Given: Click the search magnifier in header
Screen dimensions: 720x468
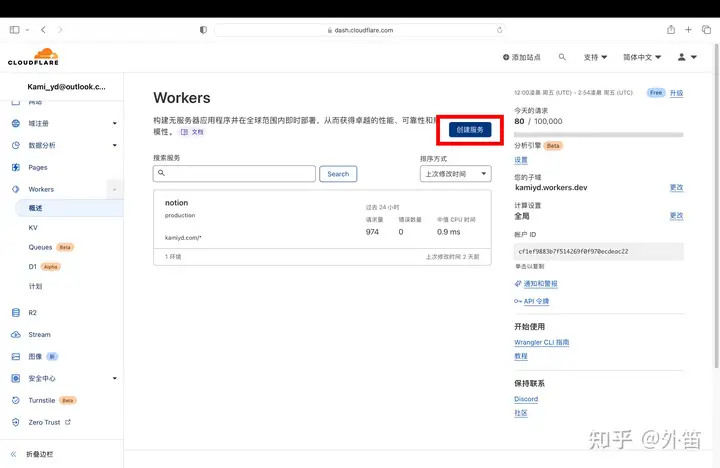Looking at the screenshot, I should 562,57.
